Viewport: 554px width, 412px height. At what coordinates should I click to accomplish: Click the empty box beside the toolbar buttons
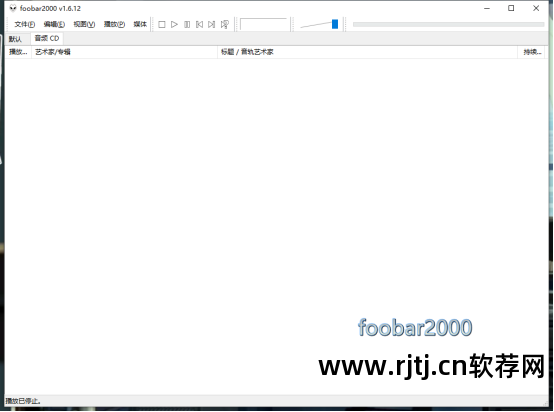263,24
